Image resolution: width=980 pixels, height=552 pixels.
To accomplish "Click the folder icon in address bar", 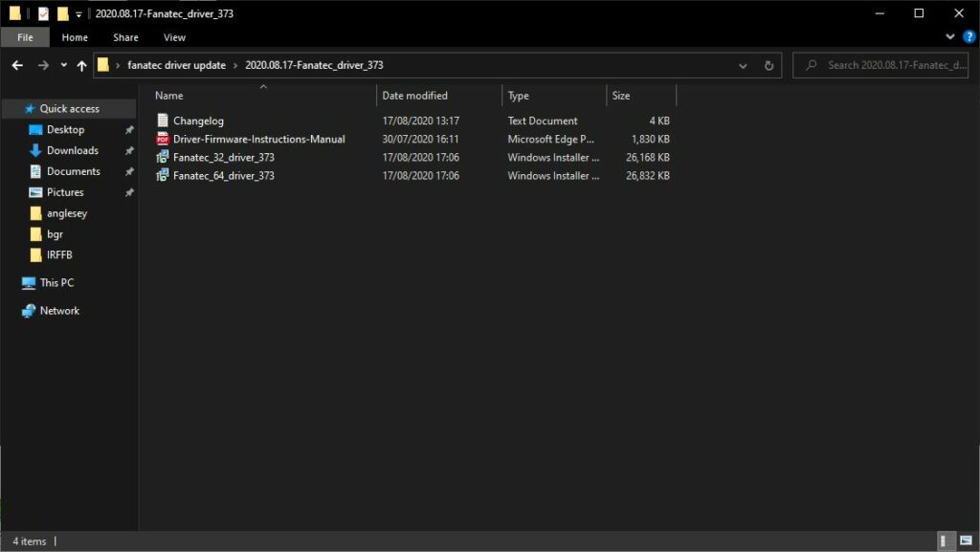I will 103,65.
